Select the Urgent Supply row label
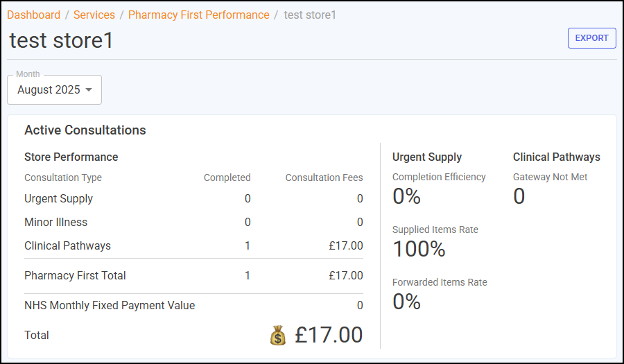Viewport: 624px width, 364px height. [x=58, y=198]
